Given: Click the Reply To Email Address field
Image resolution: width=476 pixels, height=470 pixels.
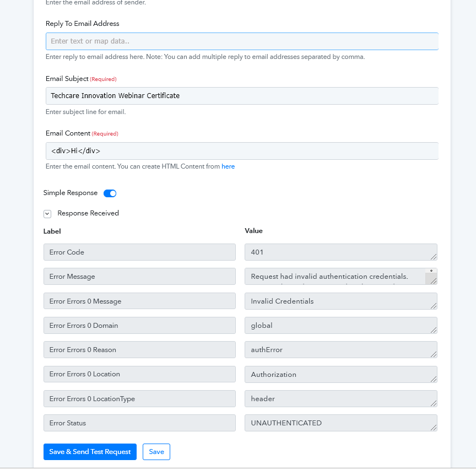Looking at the screenshot, I should pos(242,41).
